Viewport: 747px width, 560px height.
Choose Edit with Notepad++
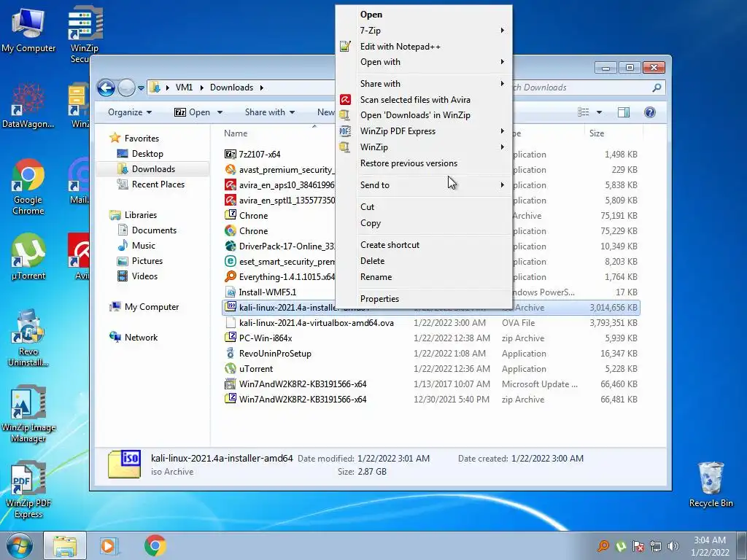click(400, 46)
